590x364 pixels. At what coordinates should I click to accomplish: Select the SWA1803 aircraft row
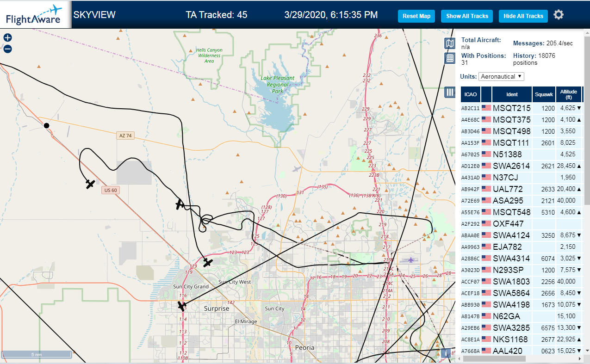pos(522,281)
